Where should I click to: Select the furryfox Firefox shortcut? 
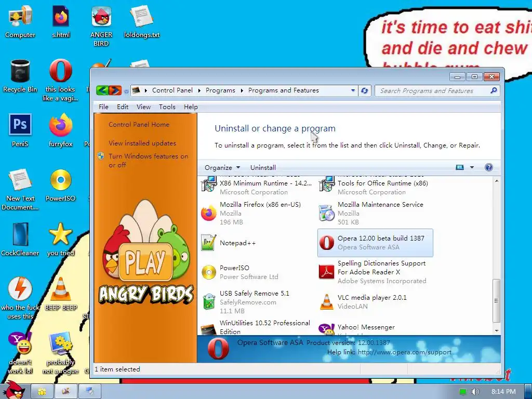click(61, 130)
